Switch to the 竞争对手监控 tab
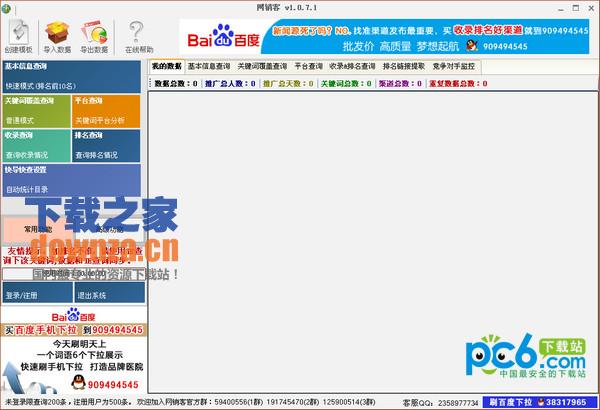Viewport: 600px width, 410px height. tap(454, 67)
